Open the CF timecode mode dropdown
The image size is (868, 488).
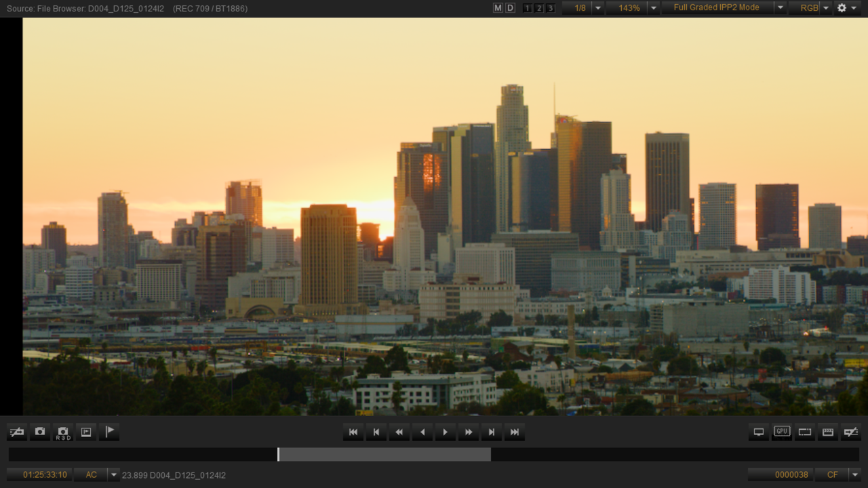point(854,474)
